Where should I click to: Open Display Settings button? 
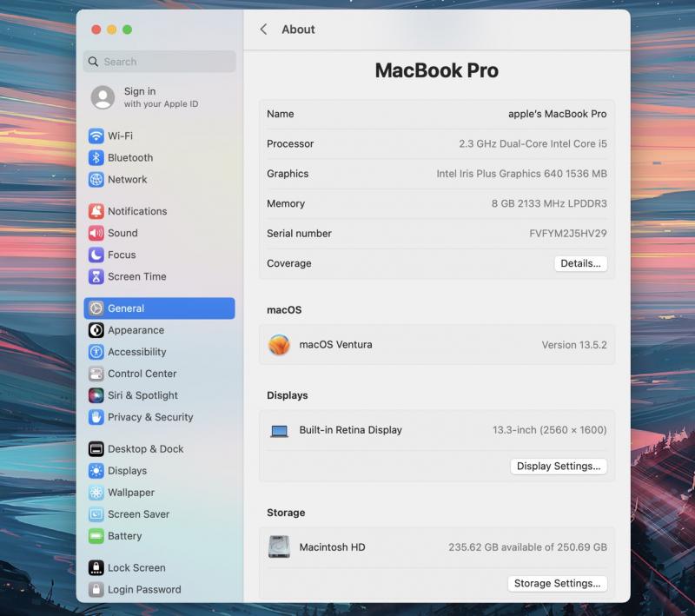pyautogui.click(x=559, y=466)
